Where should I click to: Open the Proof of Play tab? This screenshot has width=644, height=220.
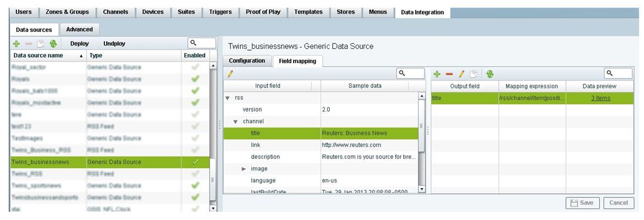pos(263,12)
